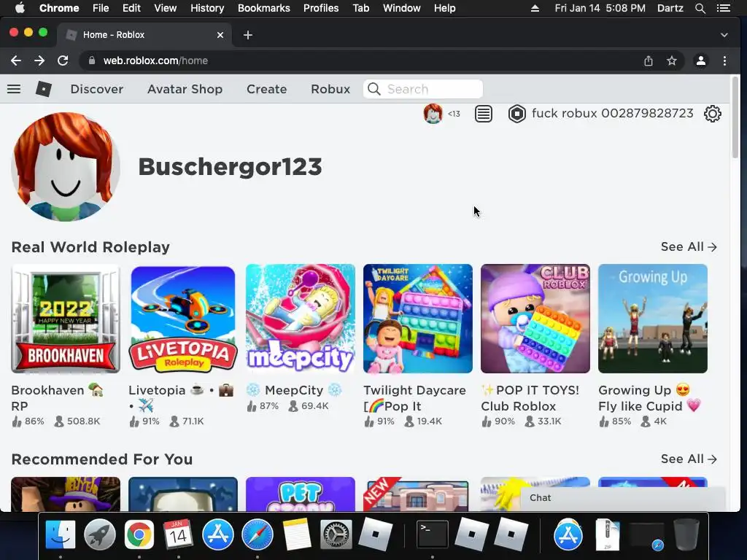
Task: Close the Home - Roblox tab
Action: pos(220,35)
